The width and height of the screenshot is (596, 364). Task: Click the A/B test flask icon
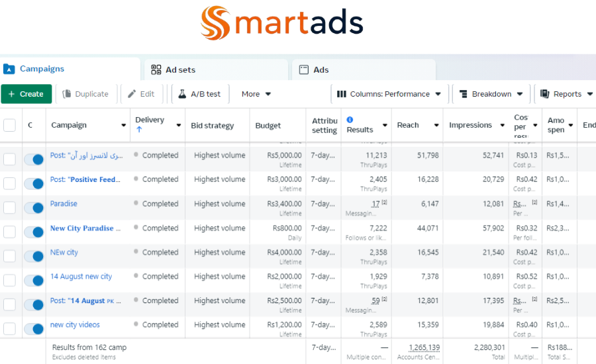click(183, 94)
